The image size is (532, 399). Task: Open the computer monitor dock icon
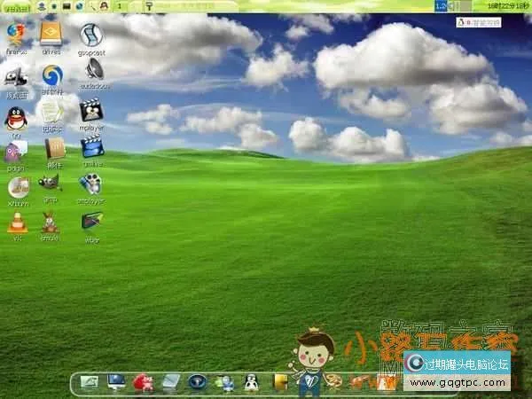click(116, 381)
